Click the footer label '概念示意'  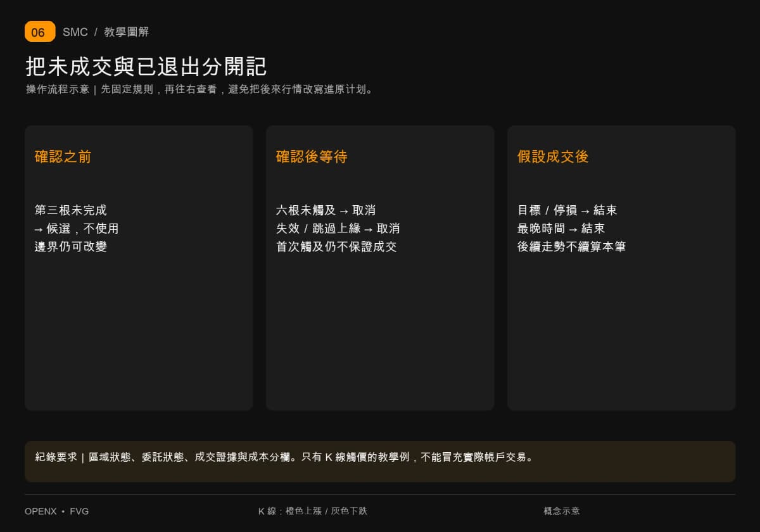562,511
